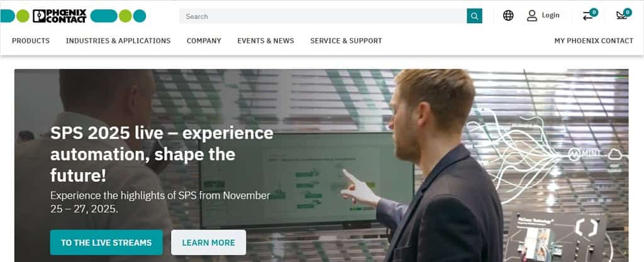Click the comparison list count badge
This screenshot has width=644, height=262.
(x=594, y=12)
